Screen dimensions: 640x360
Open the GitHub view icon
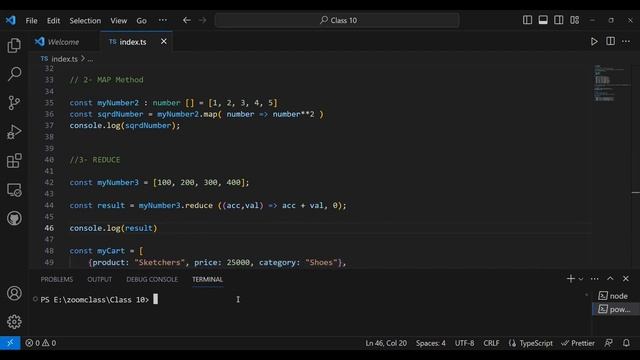[14, 218]
